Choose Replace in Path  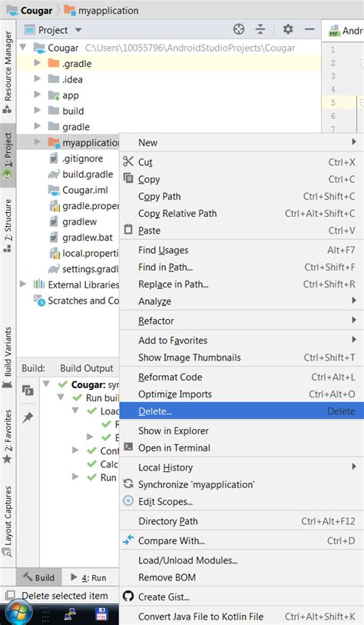[242, 284]
